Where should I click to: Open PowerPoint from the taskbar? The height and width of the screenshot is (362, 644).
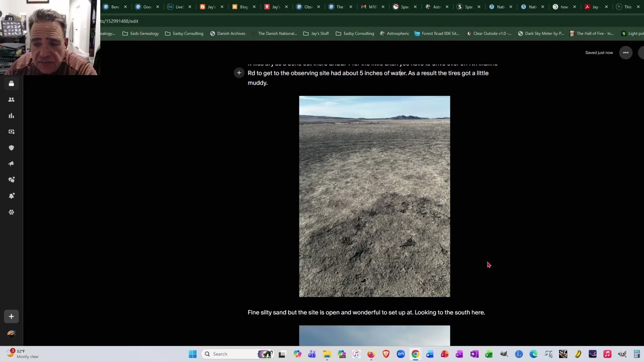445,354
